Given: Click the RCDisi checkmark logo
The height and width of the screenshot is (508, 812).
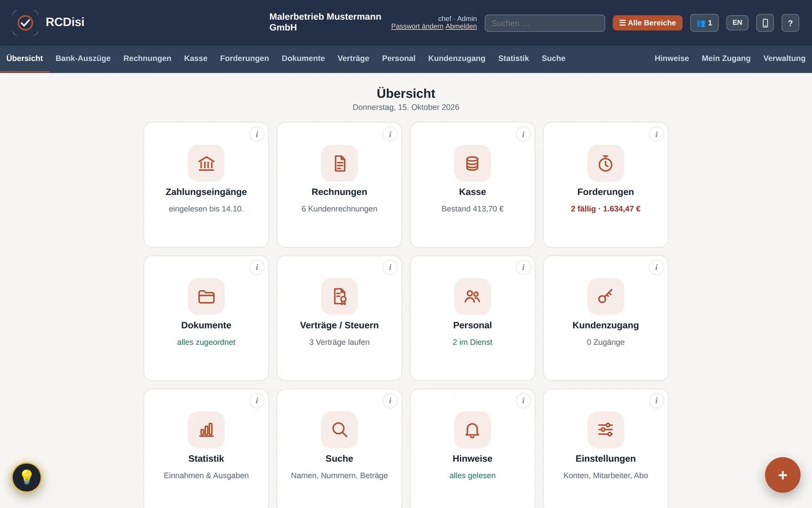Looking at the screenshot, I should point(25,23).
